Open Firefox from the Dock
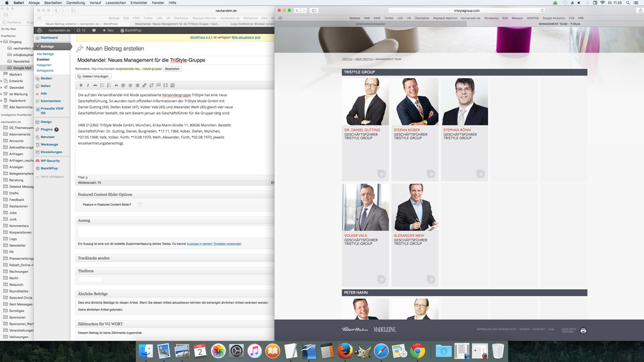 coord(345,351)
